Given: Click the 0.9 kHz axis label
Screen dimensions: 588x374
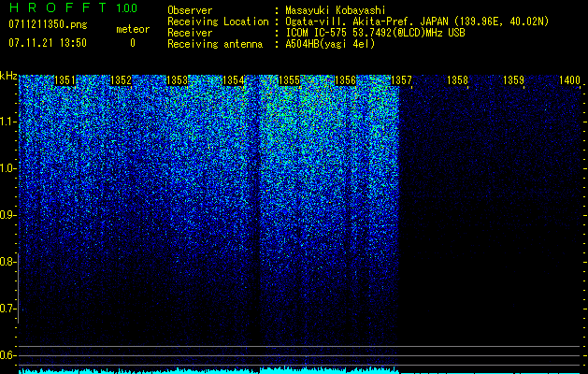Looking at the screenshot, I should 7,215.
